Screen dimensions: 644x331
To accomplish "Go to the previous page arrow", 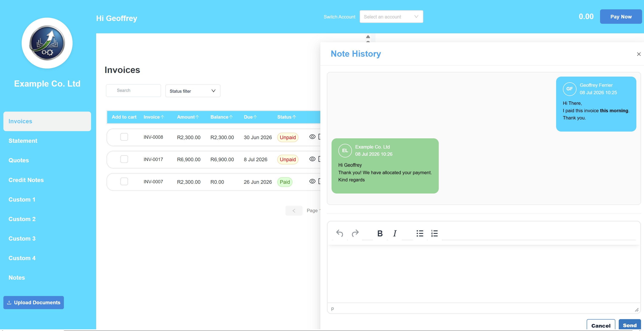I will tap(294, 211).
